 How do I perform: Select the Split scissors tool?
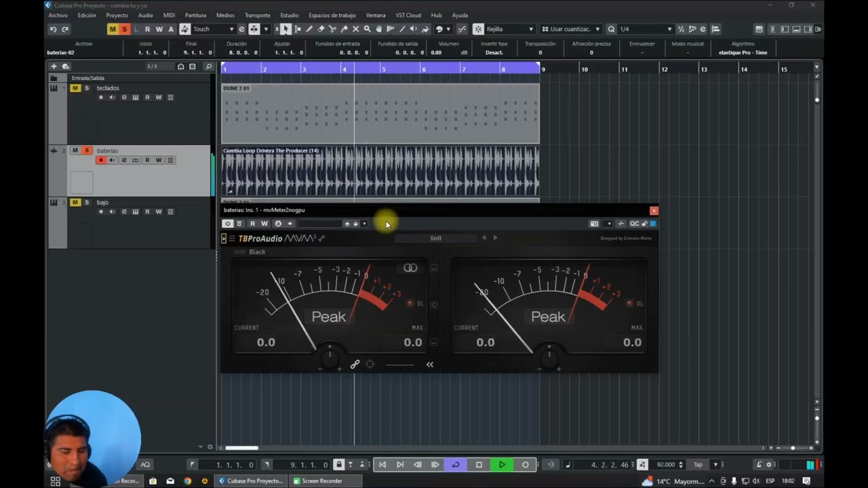332,29
